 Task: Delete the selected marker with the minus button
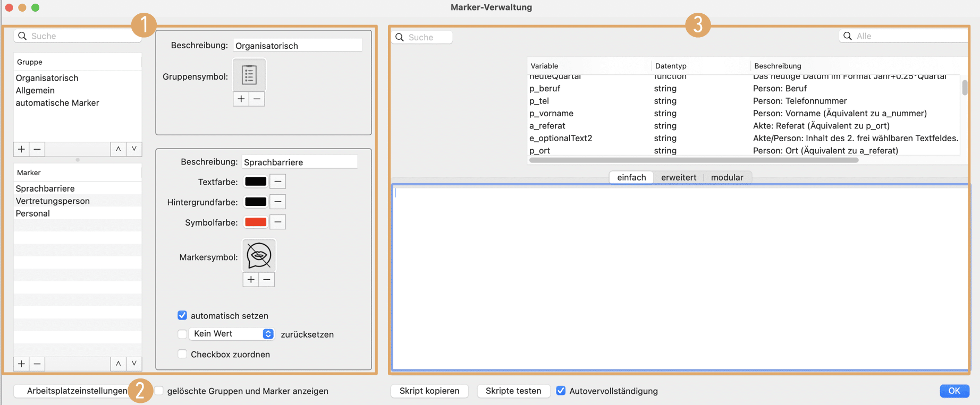(37, 364)
